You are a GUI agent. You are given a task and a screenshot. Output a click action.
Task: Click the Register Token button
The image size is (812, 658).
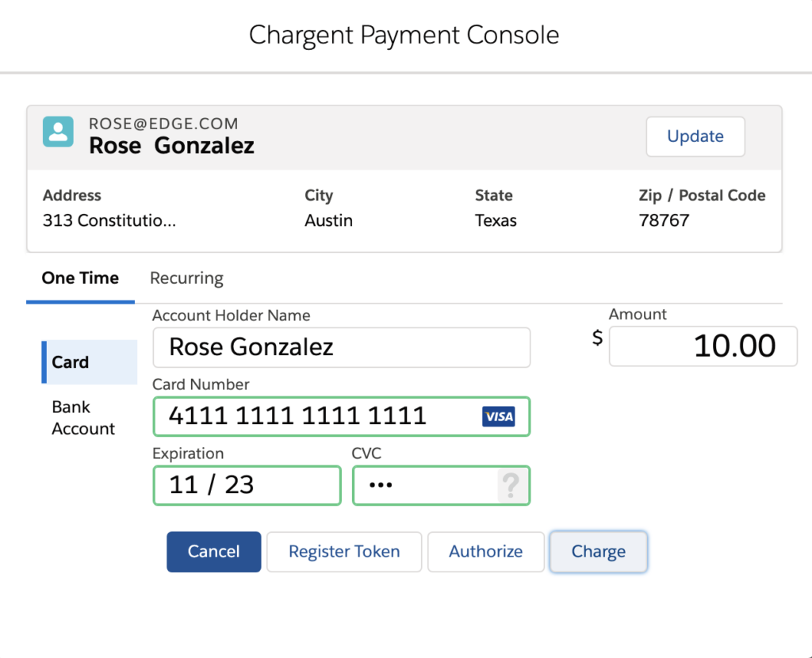(x=344, y=552)
